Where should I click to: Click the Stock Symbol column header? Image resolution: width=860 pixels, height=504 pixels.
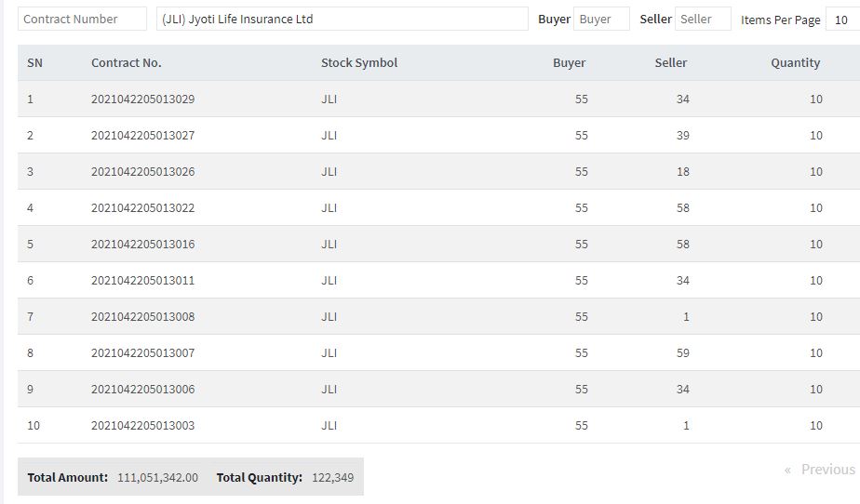coord(359,63)
